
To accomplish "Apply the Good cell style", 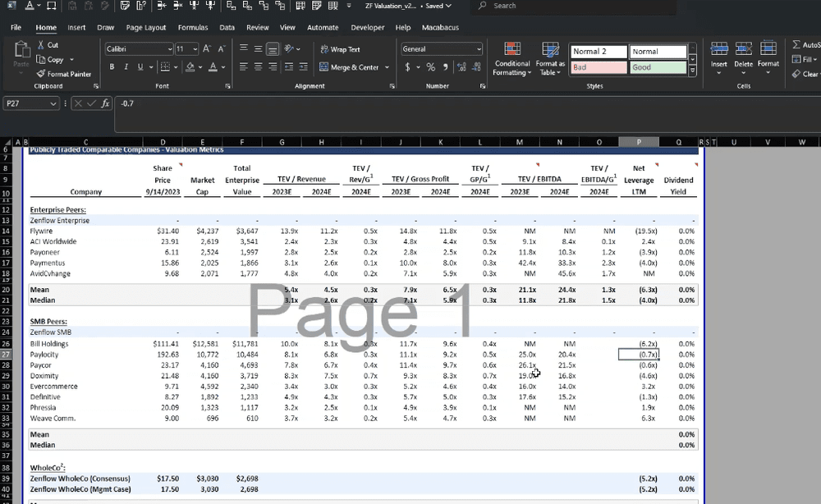I will 658,67.
